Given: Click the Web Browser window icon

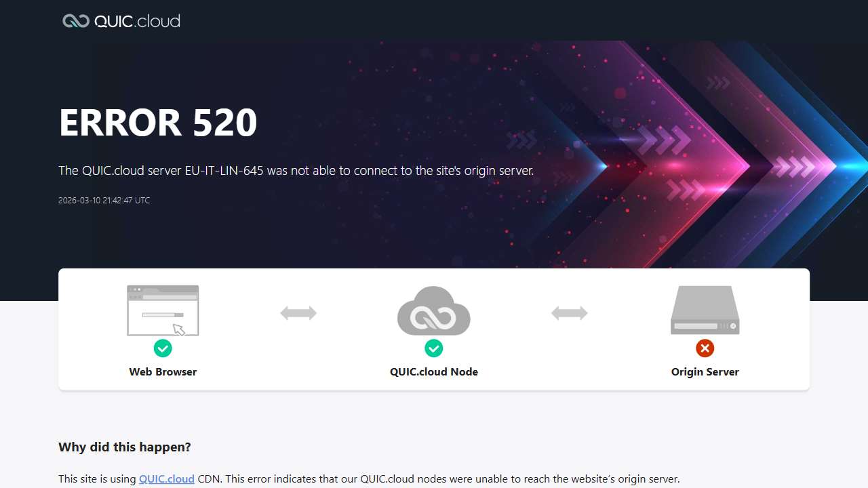Looking at the screenshot, I should coord(163,310).
